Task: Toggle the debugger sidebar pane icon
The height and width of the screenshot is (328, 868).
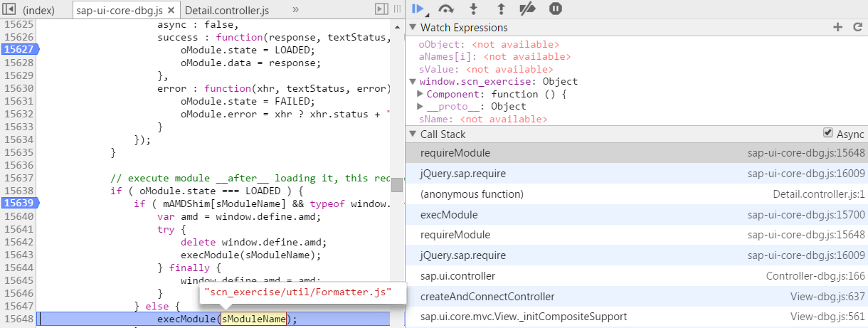Action: 381,9
